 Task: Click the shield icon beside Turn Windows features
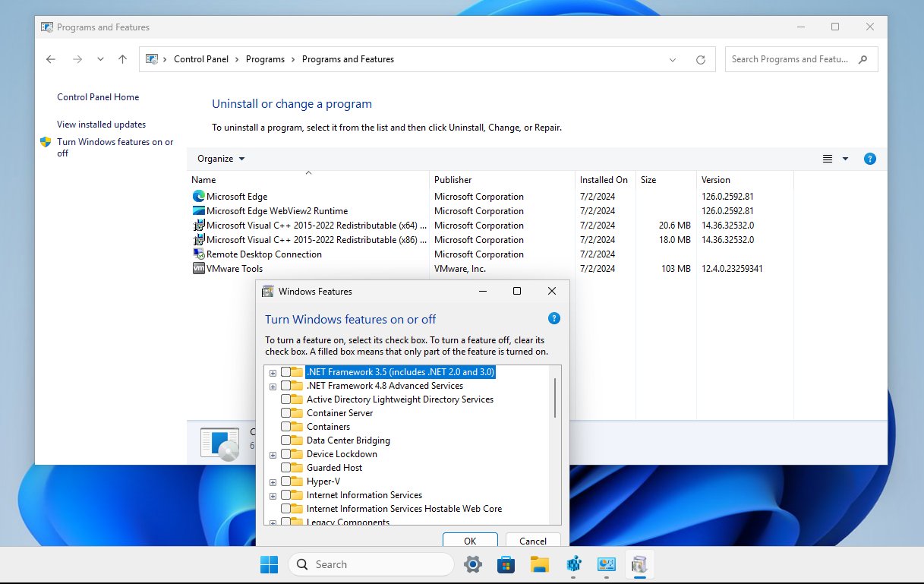[x=46, y=142]
